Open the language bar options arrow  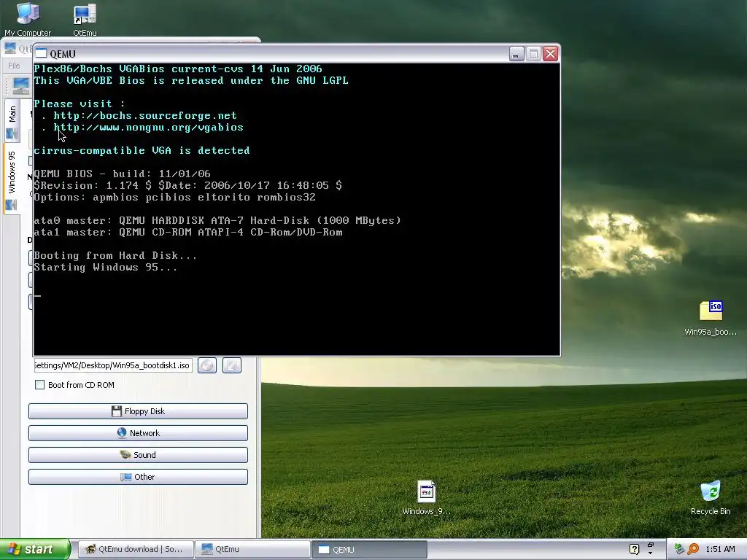pyautogui.click(x=651, y=553)
